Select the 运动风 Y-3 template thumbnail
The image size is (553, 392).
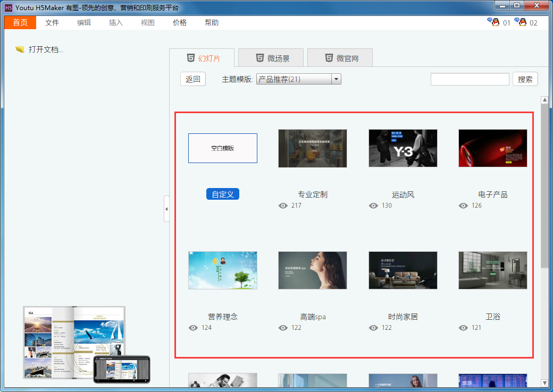point(403,148)
